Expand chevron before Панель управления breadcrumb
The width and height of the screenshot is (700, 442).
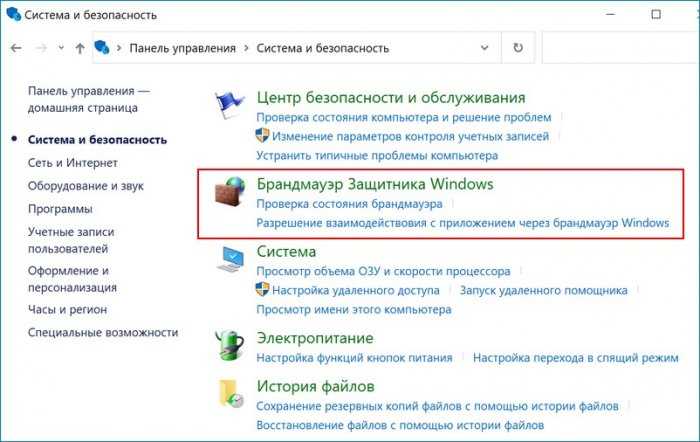point(119,48)
